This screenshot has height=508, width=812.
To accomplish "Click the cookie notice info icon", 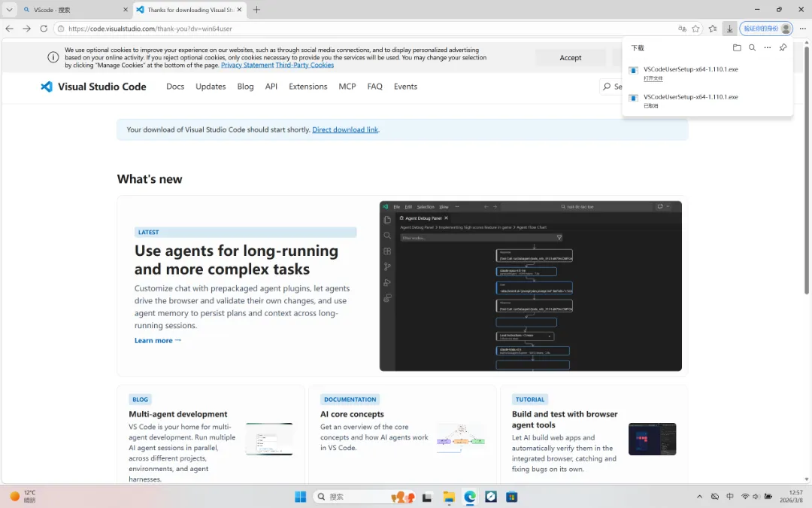I will pyautogui.click(x=53, y=57).
